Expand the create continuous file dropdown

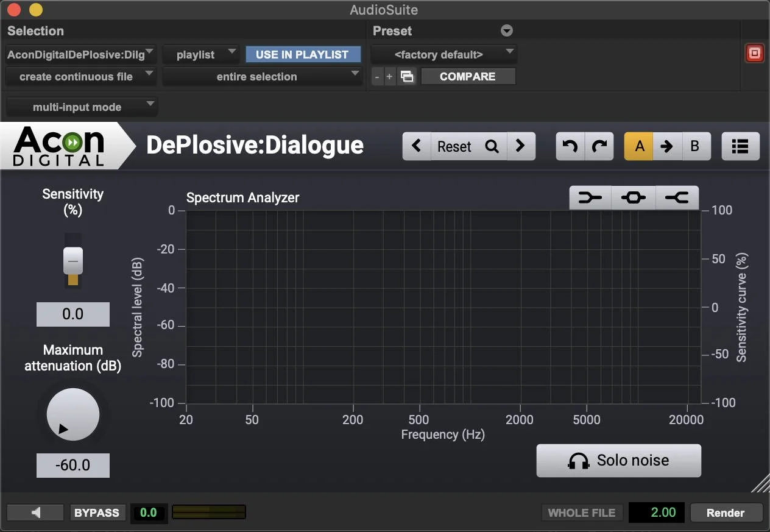click(81, 76)
